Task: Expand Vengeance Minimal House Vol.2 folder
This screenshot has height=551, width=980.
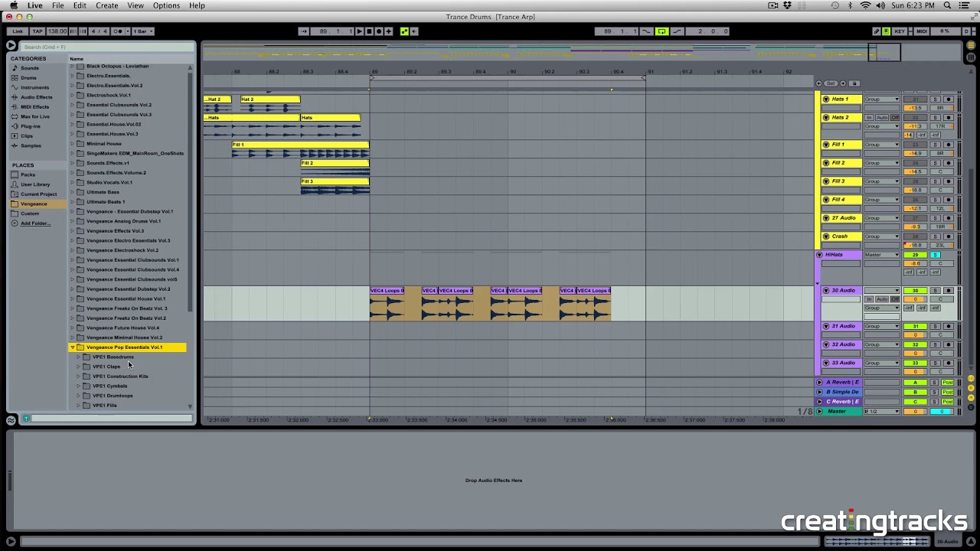Action: 73,337
